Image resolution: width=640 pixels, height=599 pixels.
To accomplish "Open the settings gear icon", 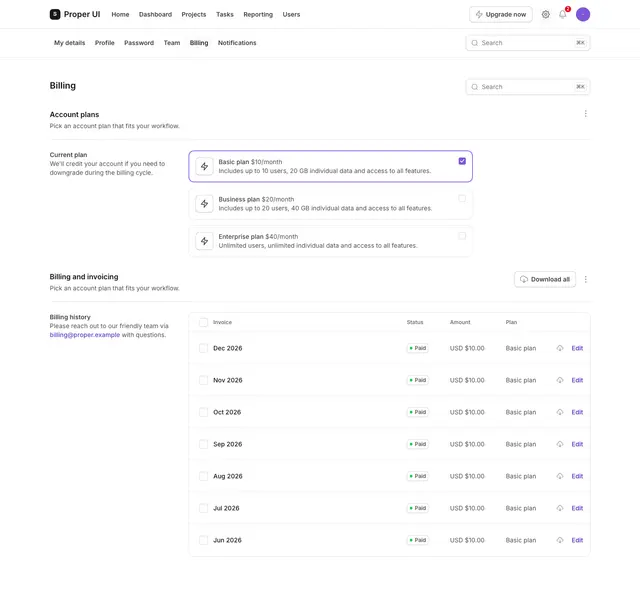I will [x=545, y=14].
